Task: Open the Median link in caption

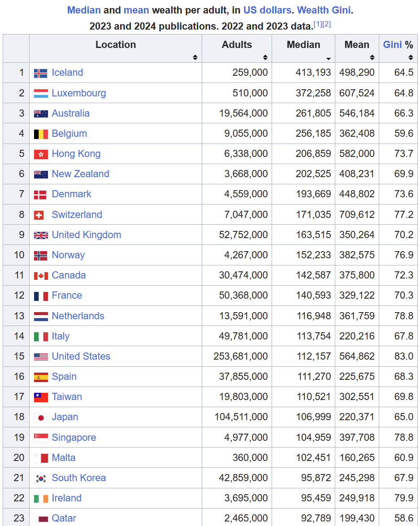Action: coord(84,10)
